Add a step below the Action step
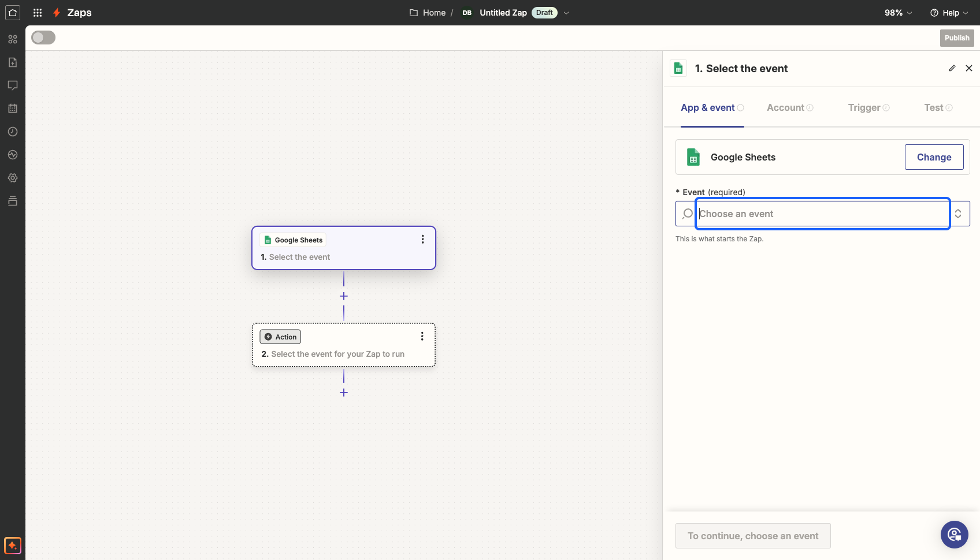The image size is (980, 560). click(x=344, y=393)
